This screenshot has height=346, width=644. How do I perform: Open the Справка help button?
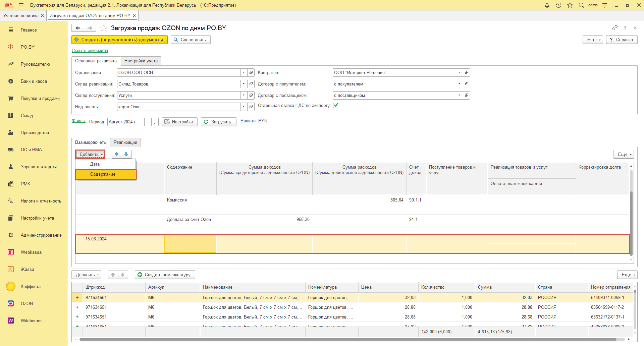(x=622, y=40)
